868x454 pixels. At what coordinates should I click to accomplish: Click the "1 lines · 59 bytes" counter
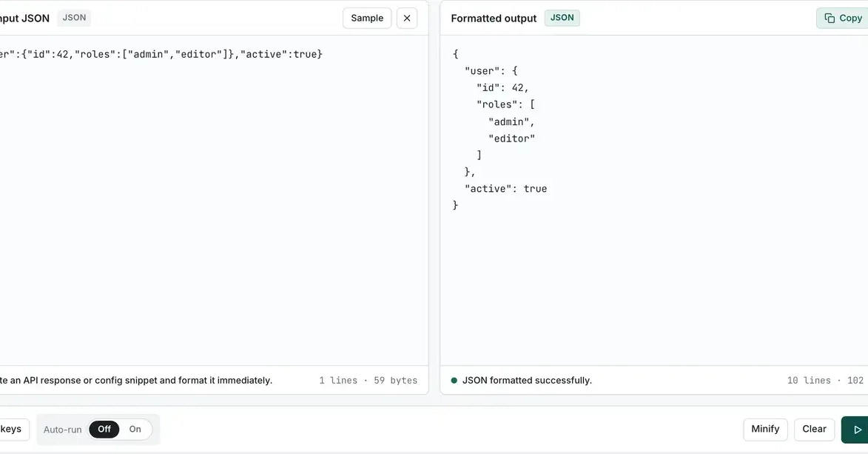368,380
